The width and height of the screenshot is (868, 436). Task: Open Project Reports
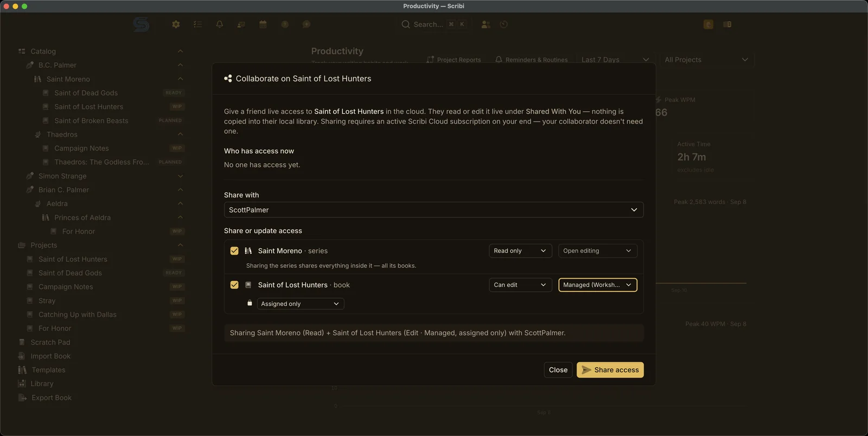click(x=454, y=60)
